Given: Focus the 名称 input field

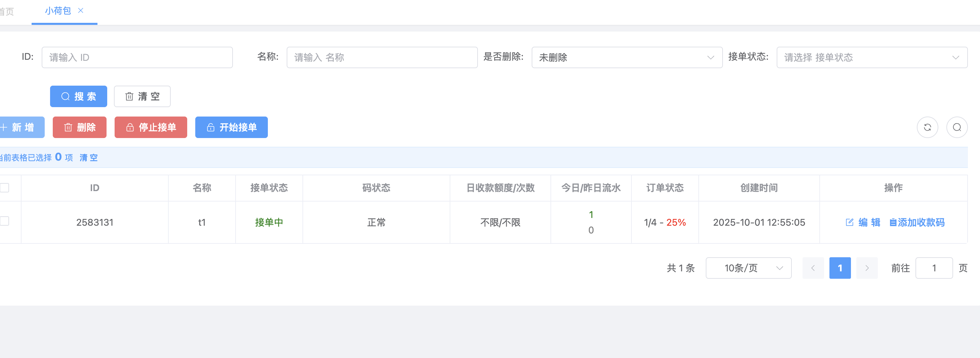Looking at the screenshot, I should coord(381,57).
